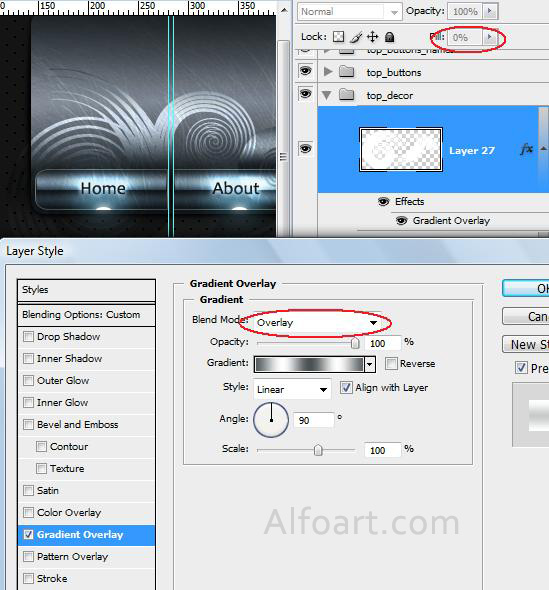The height and width of the screenshot is (590, 549).
Task: Select Blending Options: Custom entry
Action: pyautogui.click(x=86, y=315)
